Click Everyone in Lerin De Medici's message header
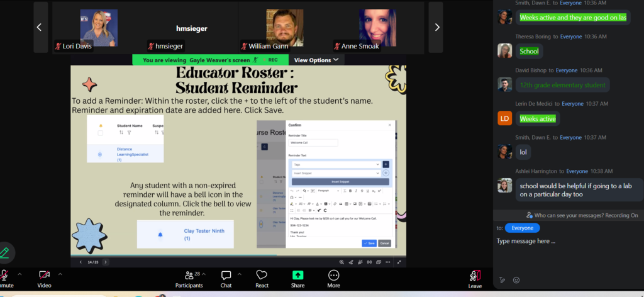Screen dimensions: 644x297 [x=572, y=104]
